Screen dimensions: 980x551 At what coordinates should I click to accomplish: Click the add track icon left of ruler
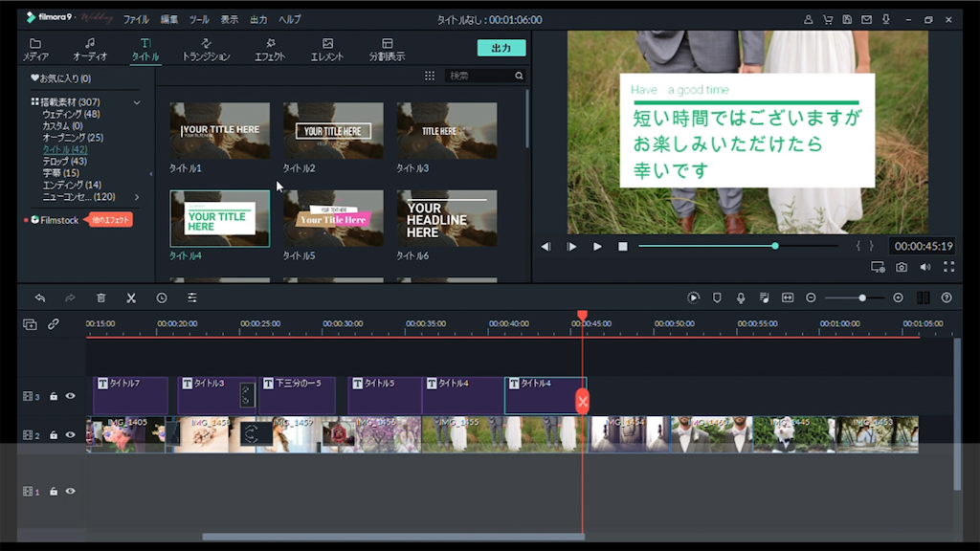coord(30,324)
